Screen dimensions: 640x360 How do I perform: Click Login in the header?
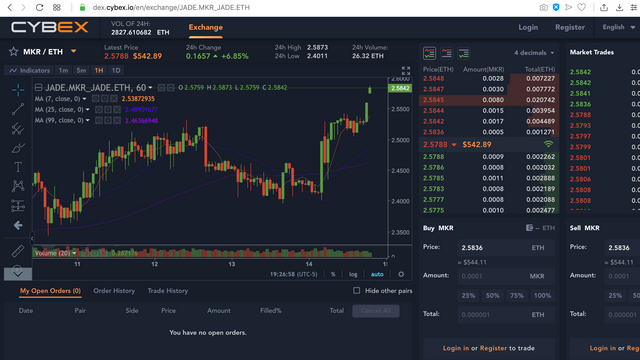click(528, 27)
